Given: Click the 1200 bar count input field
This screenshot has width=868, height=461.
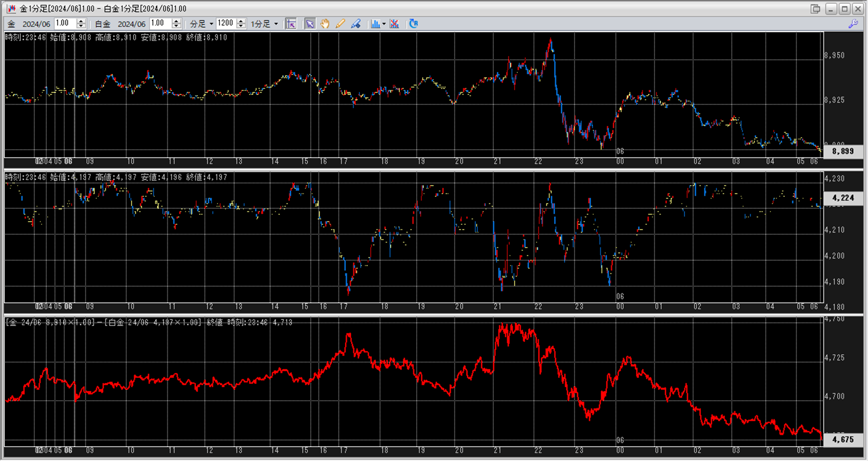Looking at the screenshot, I should [226, 23].
